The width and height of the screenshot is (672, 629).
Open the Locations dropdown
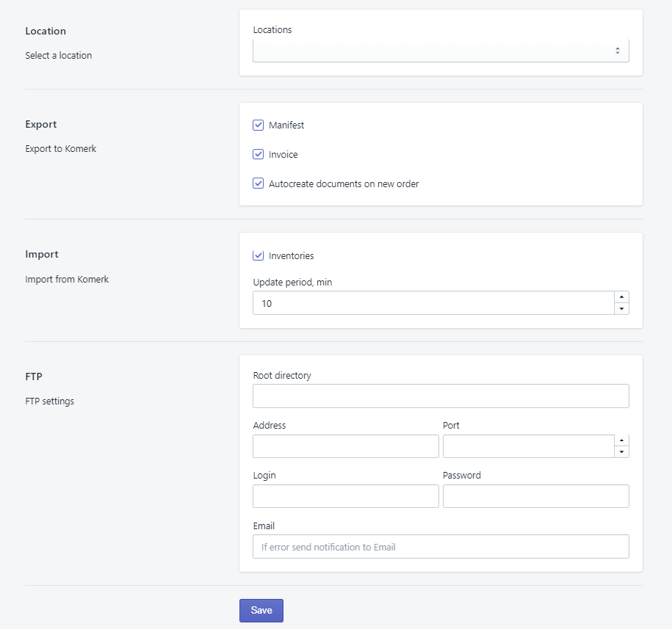[441, 51]
